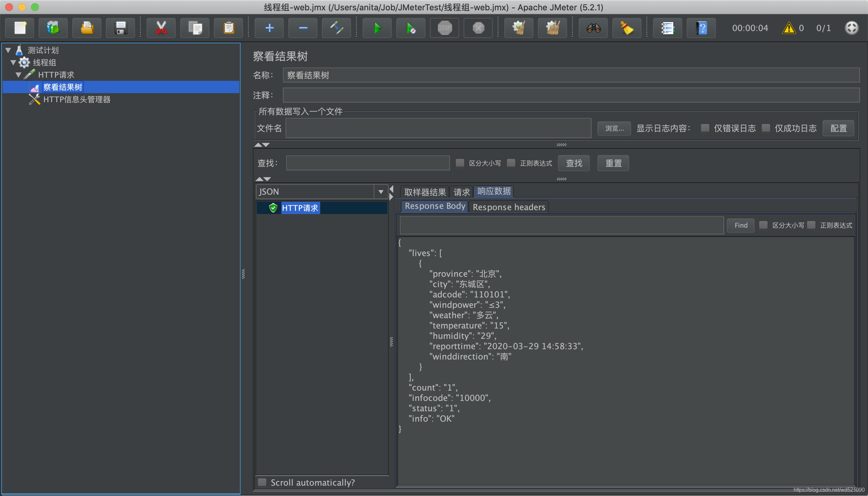
Task: Click the Find button in response panel
Action: [x=741, y=225]
